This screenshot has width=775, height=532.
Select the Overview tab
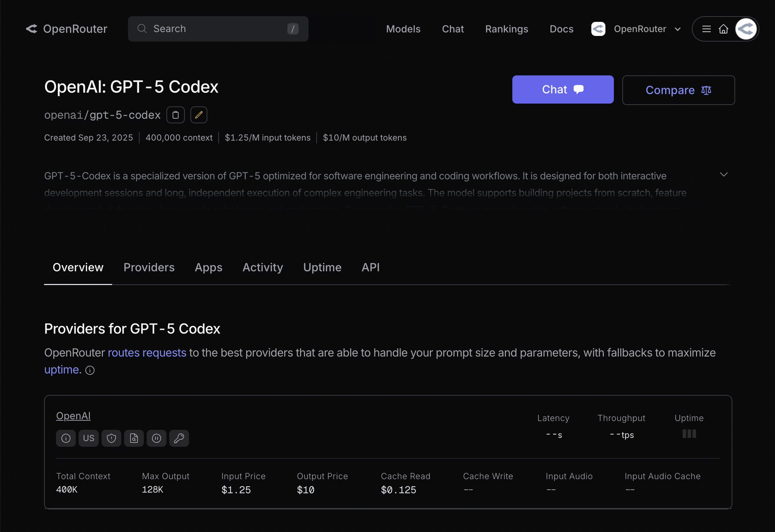pyautogui.click(x=78, y=267)
